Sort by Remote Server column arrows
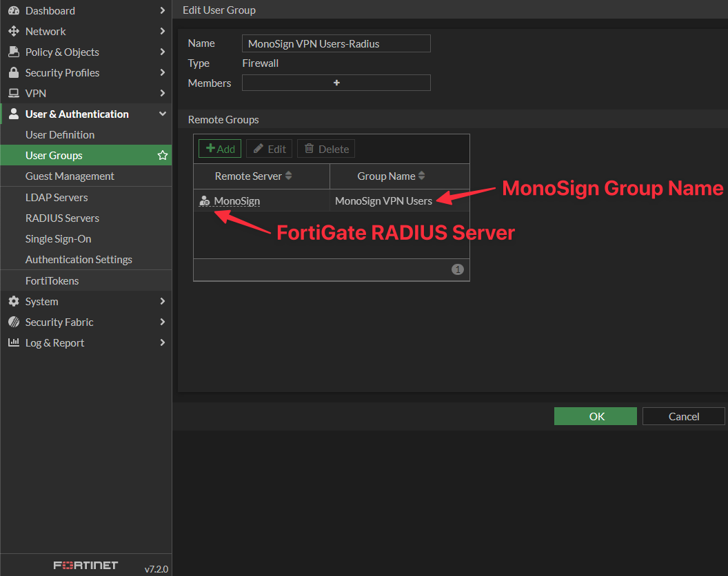This screenshot has width=728, height=576. 289,176
